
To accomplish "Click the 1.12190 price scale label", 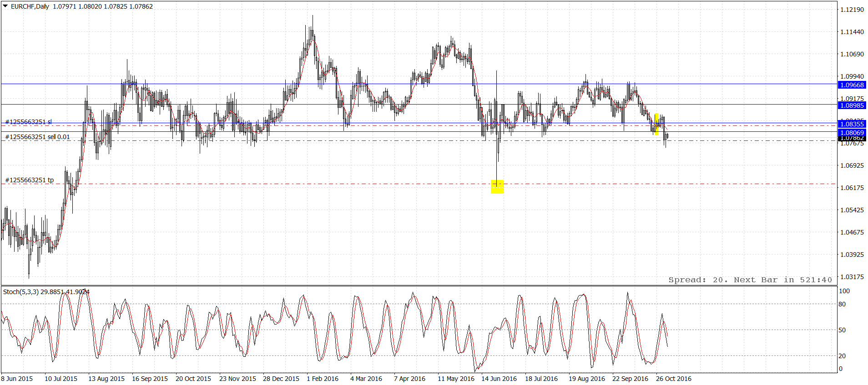I will click(852, 10).
